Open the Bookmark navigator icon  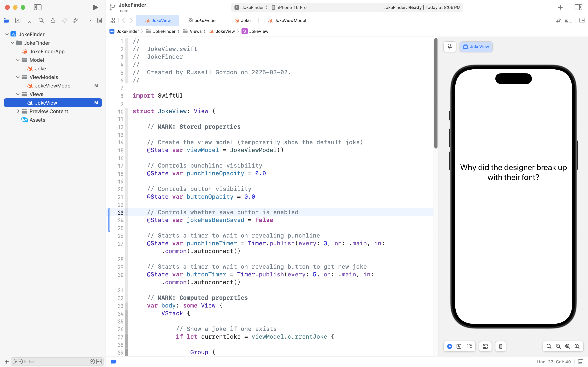[29, 20]
